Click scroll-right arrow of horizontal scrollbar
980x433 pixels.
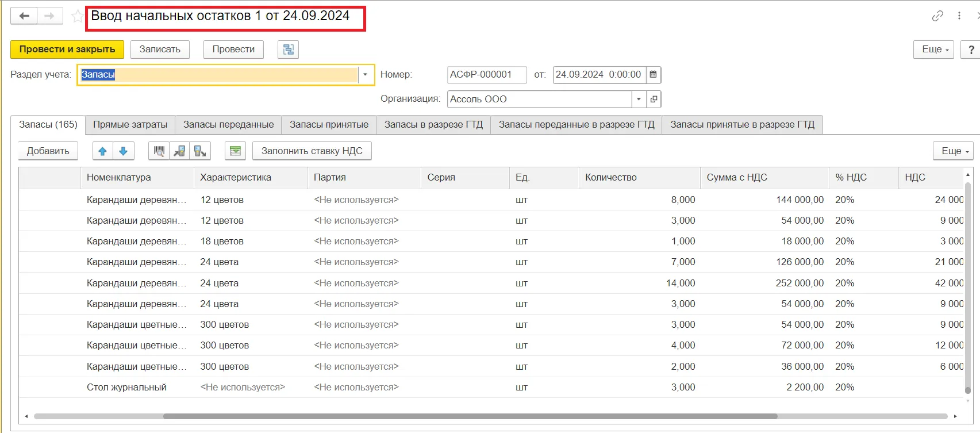955,416
